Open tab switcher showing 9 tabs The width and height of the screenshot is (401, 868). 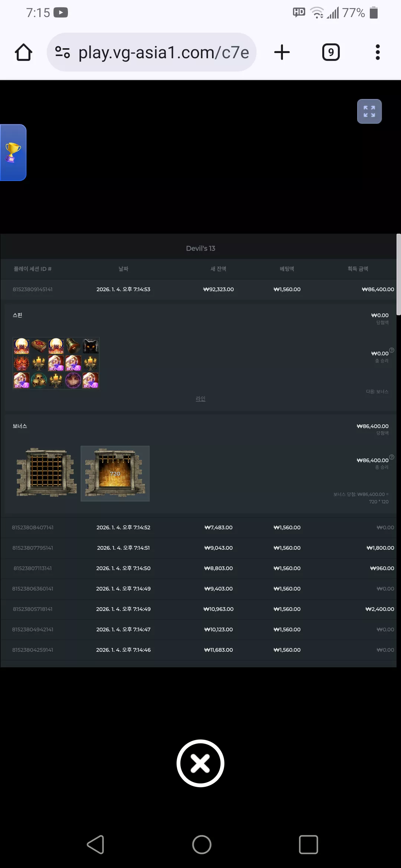(331, 52)
